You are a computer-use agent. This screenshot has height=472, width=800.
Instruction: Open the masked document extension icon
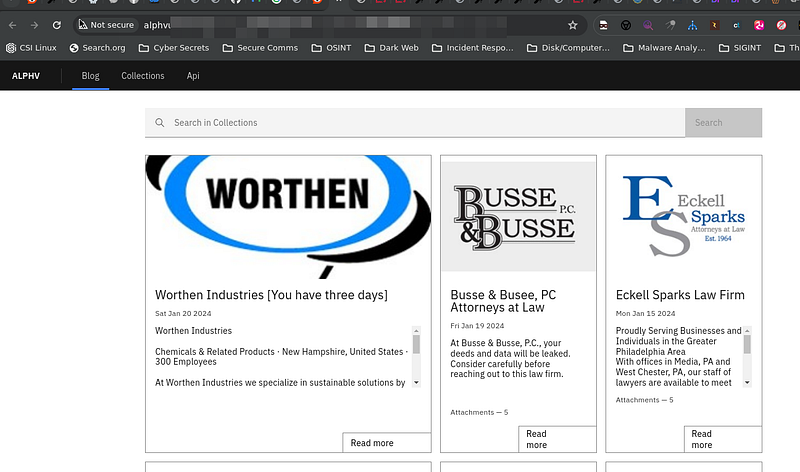click(x=603, y=25)
